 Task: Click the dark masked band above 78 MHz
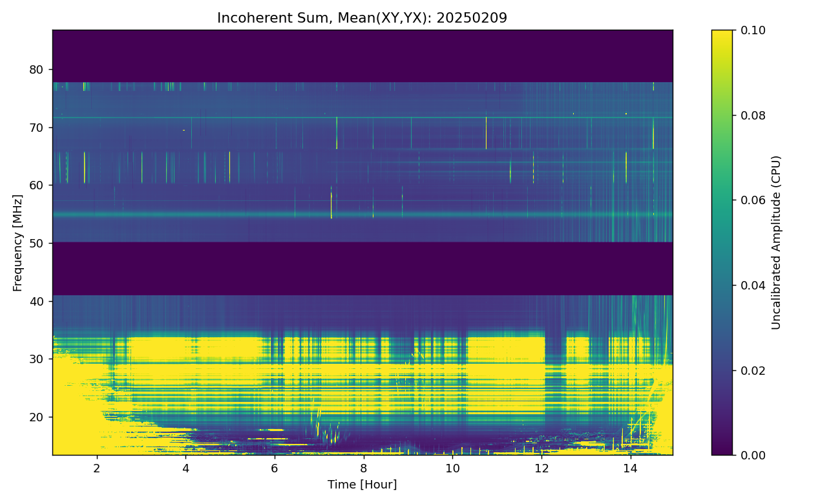coord(362,56)
